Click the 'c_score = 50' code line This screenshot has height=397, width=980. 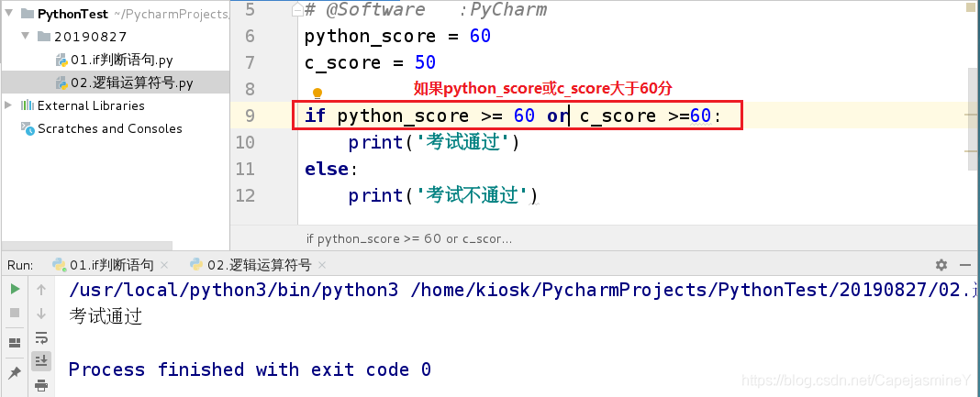370,62
